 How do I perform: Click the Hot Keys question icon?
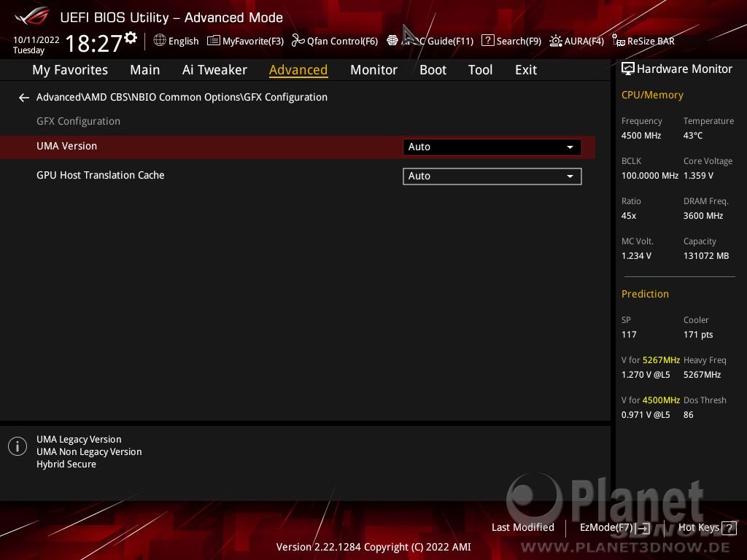(729, 528)
